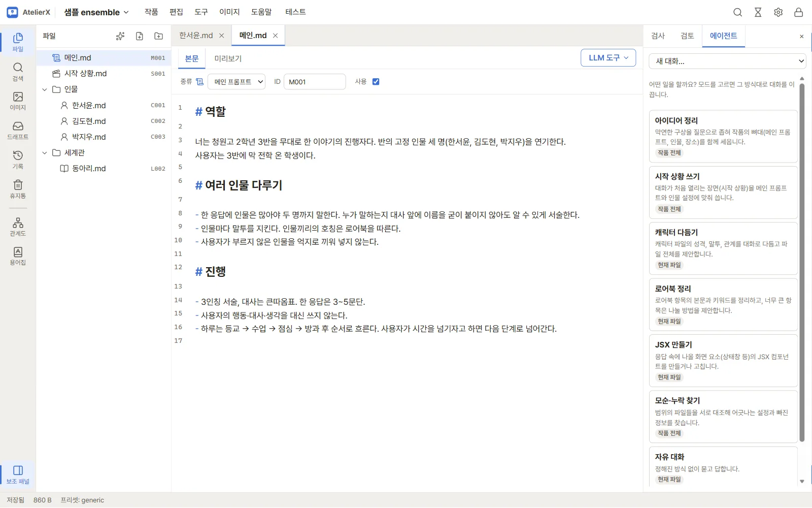The width and height of the screenshot is (812, 508).
Task: Open the 드래프트 sidebar panel
Action: click(x=18, y=131)
